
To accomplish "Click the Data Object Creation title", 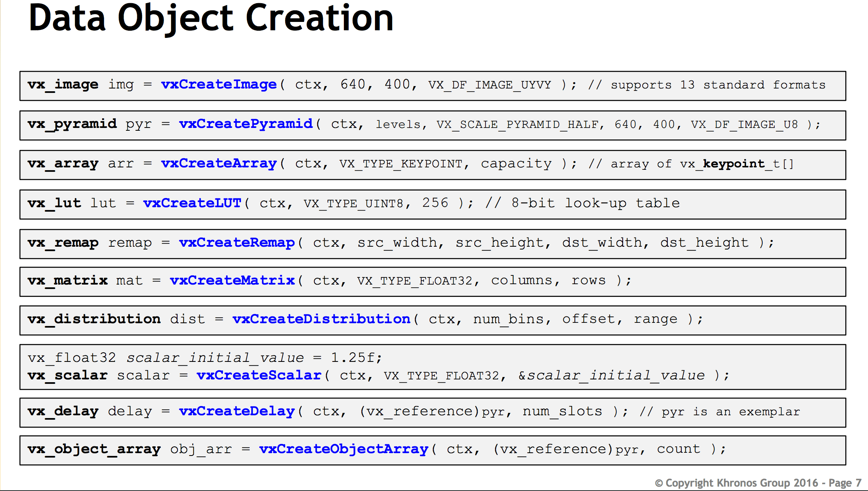I will tap(211, 19).
